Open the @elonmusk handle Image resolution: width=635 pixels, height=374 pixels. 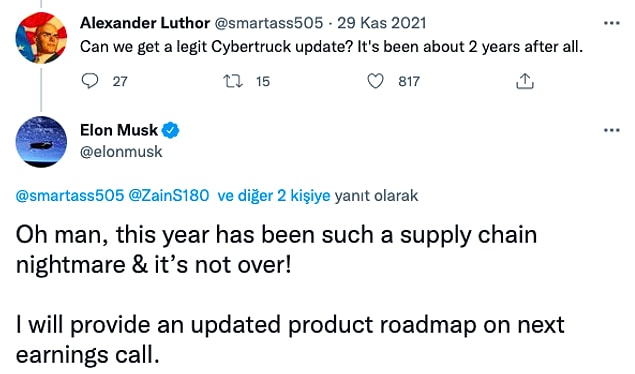click(121, 152)
